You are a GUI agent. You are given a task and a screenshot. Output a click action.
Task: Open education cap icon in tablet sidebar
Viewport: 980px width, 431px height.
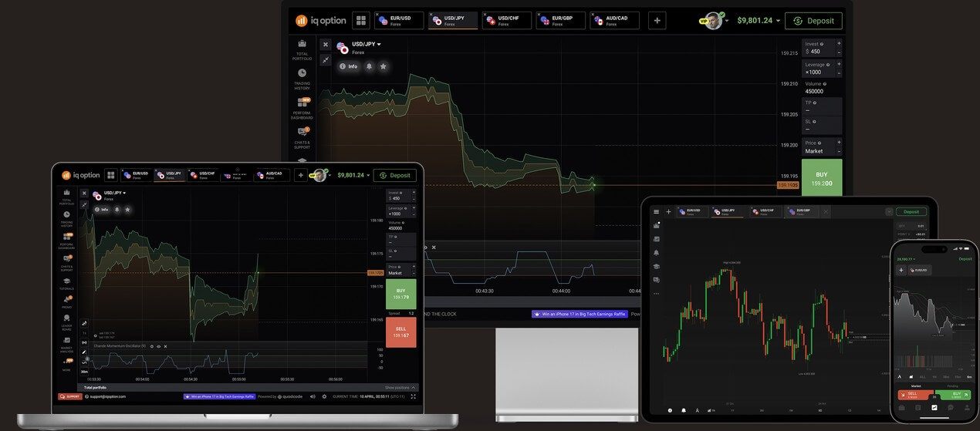(657, 267)
